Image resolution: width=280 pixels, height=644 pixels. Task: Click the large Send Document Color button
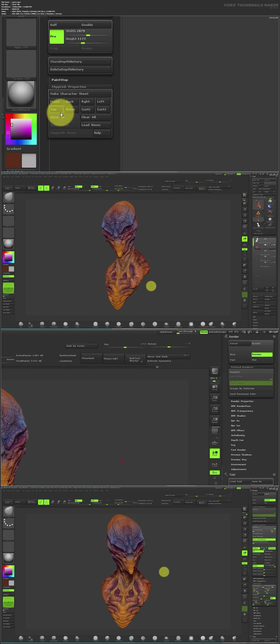(251, 394)
